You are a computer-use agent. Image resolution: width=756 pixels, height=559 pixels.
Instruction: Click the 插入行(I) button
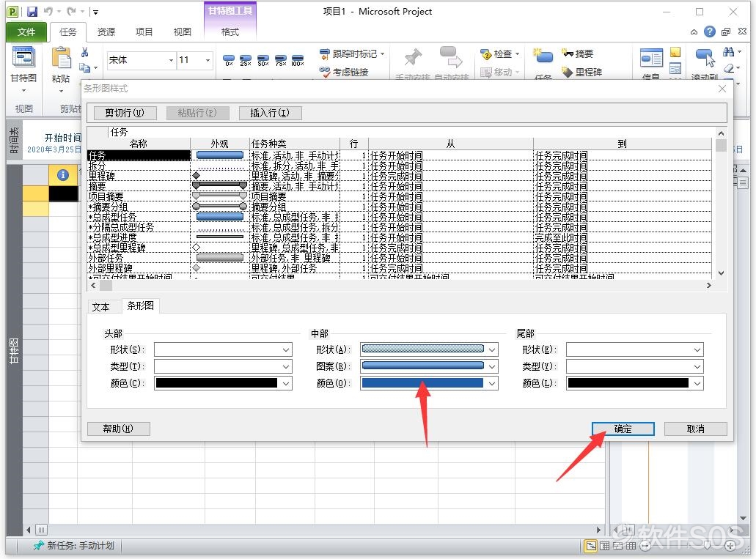(x=270, y=113)
